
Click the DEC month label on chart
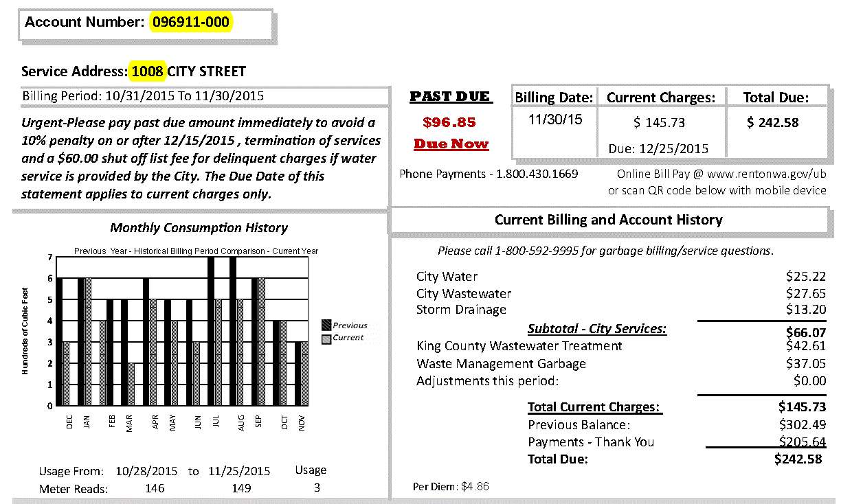click(x=69, y=422)
